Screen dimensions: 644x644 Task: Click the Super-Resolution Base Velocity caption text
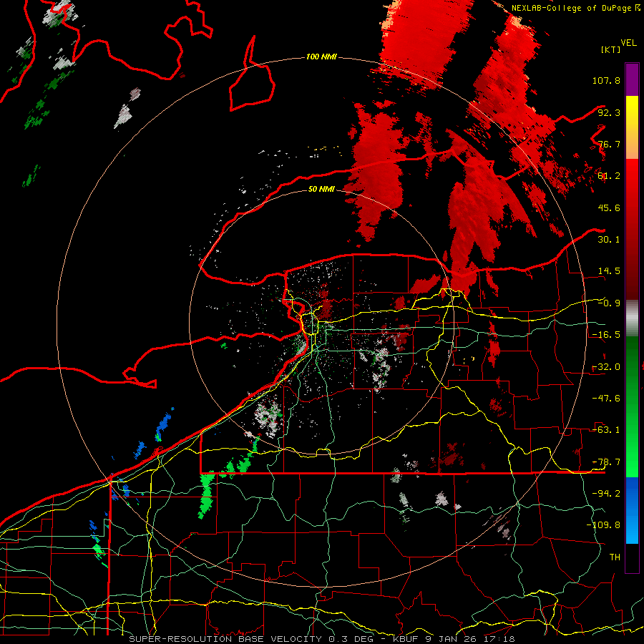321,639
